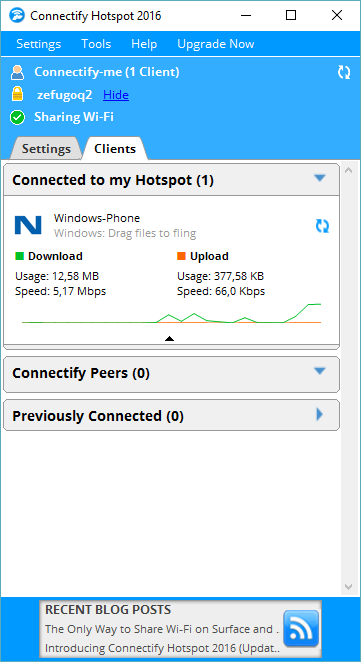The height and width of the screenshot is (662, 361).
Task: Click the user icon beside Connectify-me
Action: click(x=17, y=72)
